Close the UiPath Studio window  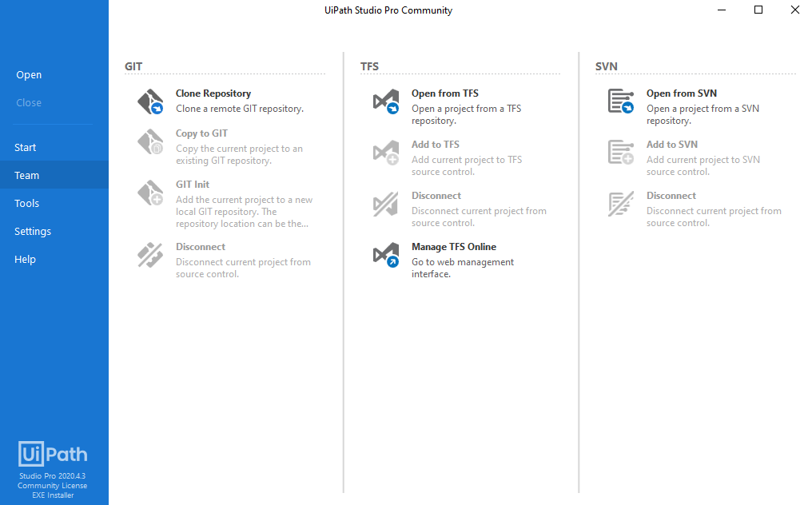coord(795,10)
